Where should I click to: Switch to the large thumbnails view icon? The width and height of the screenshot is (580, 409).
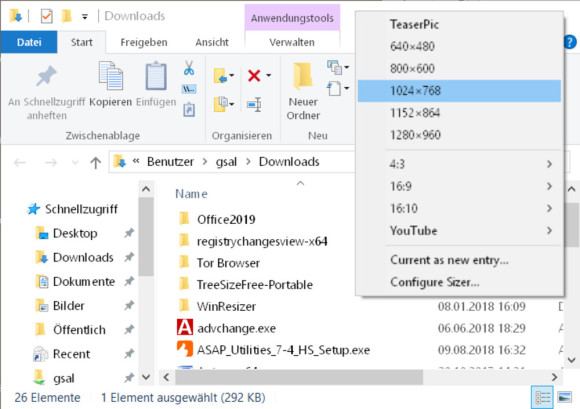click(565, 398)
